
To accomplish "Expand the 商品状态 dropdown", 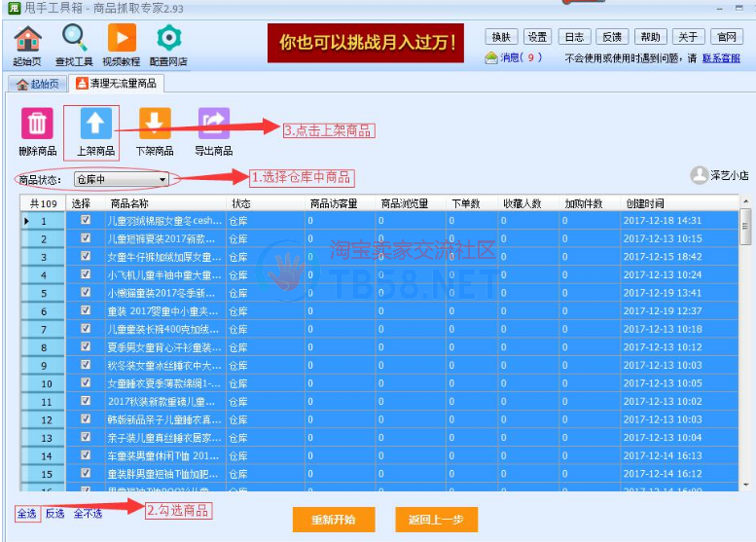I will pyautogui.click(x=162, y=179).
